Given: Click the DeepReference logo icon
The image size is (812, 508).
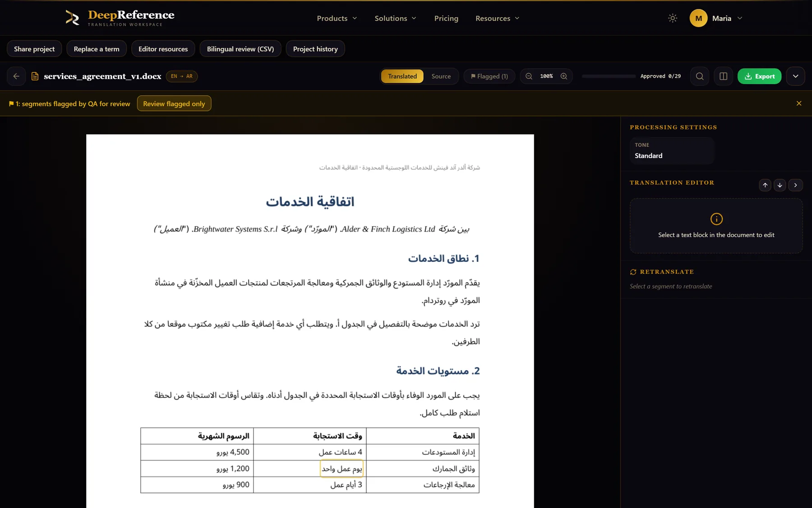Looking at the screenshot, I should pyautogui.click(x=72, y=18).
